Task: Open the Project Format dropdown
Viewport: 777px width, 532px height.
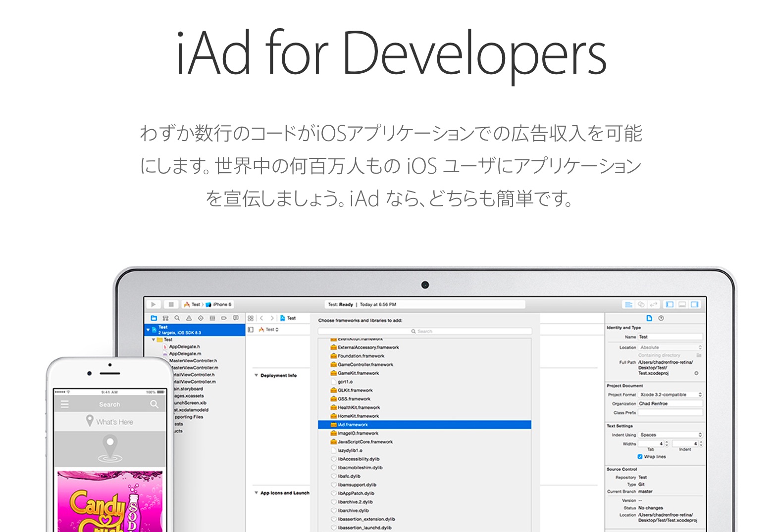Action: click(x=670, y=395)
